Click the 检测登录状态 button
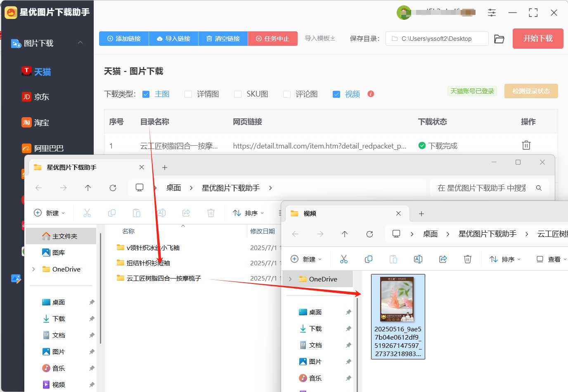The image size is (568, 392). click(531, 91)
